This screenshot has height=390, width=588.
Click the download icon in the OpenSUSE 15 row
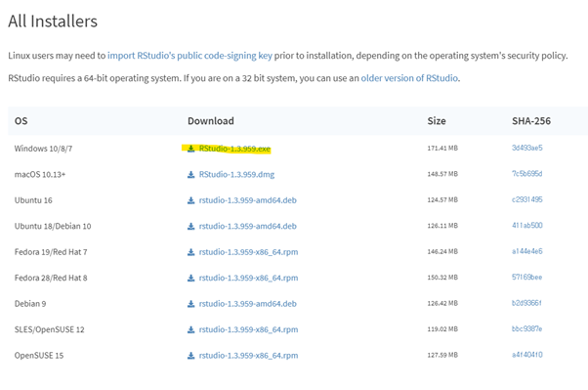tap(190, 356)
